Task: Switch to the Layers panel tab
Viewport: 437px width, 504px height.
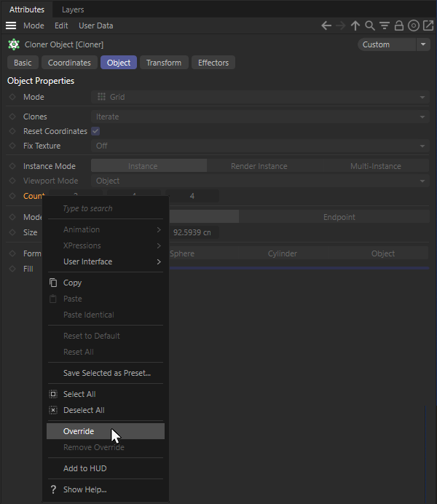Action: coord(73,9)
